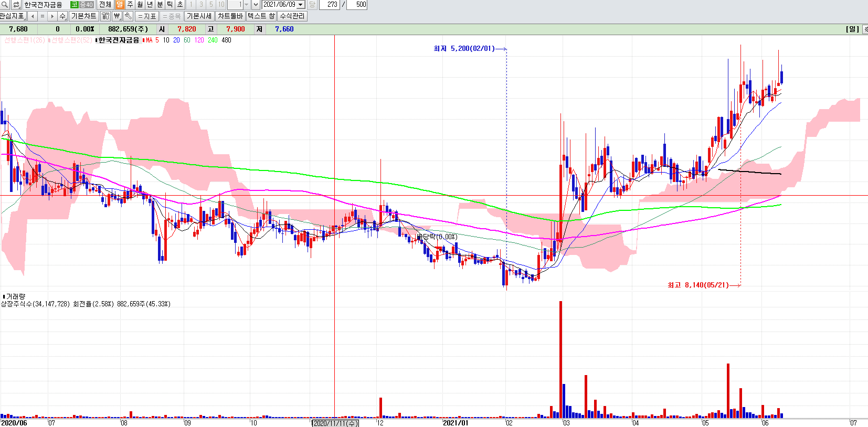Image resolution: width=868 pixels, height=427 pixels.
Task: Open the 관심지표 menu
Action: 13,16
